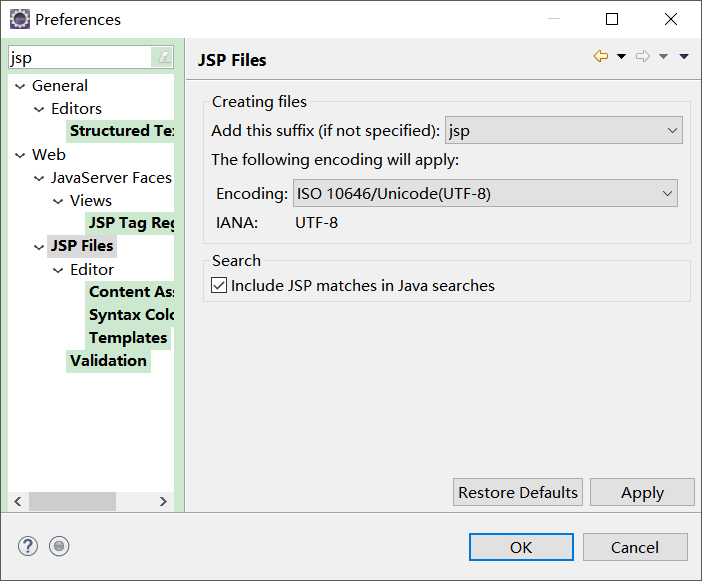Open the Add this suffix dropdown

672,131
